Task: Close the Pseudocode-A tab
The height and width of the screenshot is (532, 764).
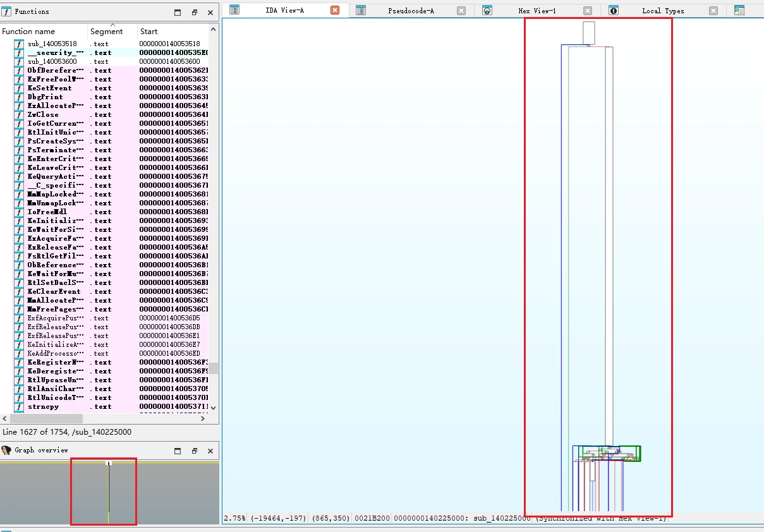Action: click(461, 11)
